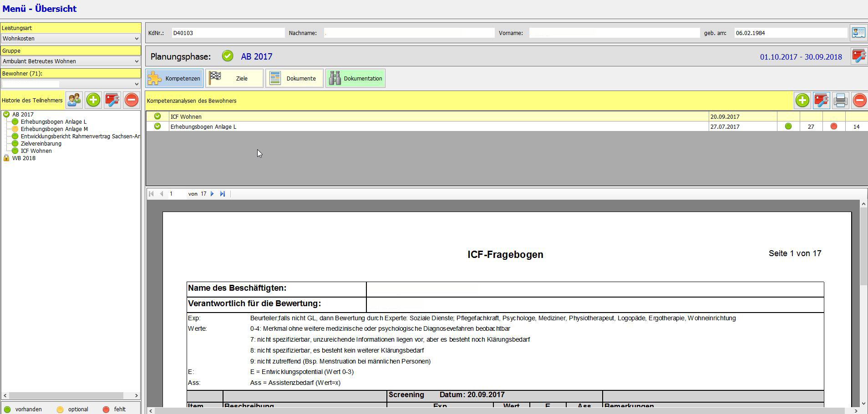The height and width of the screenshot is (414, 868).
Task: Delete the selected Kompetenzanalyse with red minus
Action: pyautogui.click(x=859, y=100)
